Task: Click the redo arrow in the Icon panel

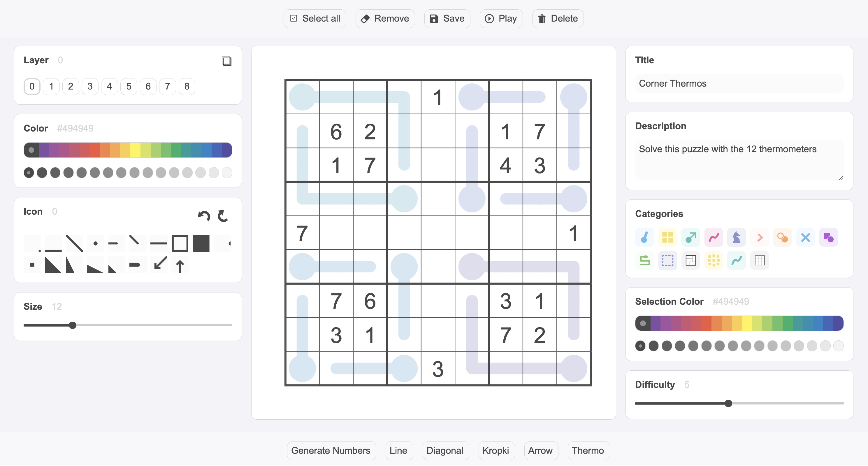Action: tap(223, 216)
